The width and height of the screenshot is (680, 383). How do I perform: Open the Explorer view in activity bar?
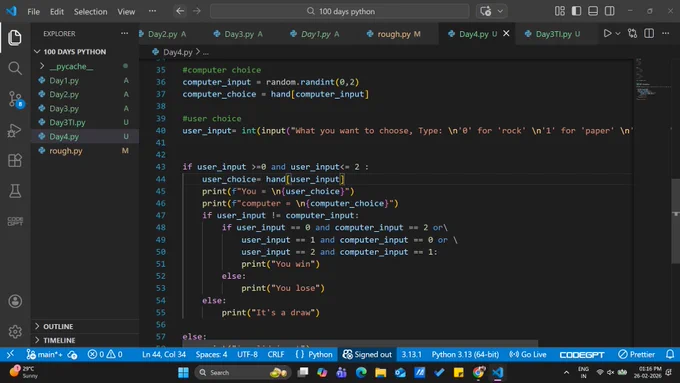point(15,38)
